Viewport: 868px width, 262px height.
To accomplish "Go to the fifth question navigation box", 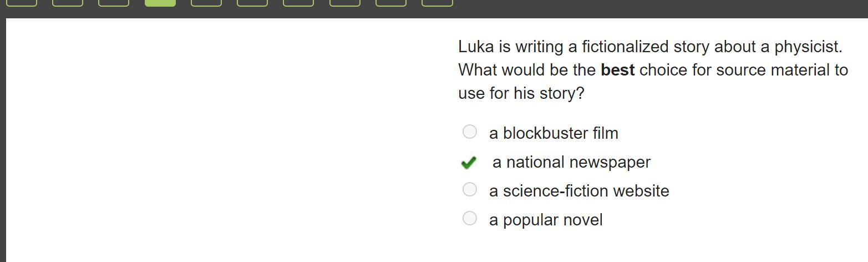I will (x=206, y=3).
